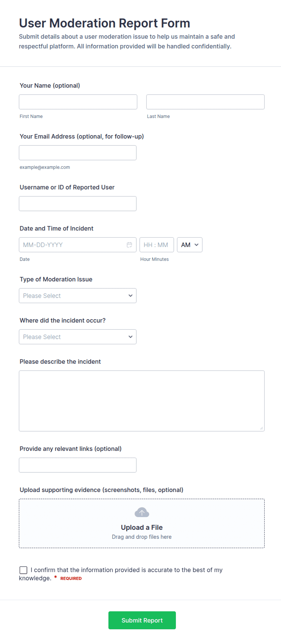Click the incident description text area
The height and width of the screenshot is (644, 281).
[x=142, y=401]
